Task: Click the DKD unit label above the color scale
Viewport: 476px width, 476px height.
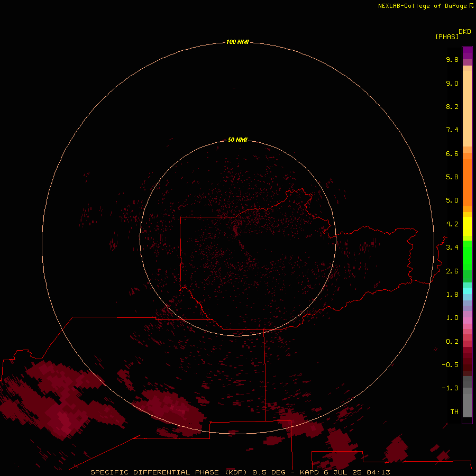Action: point(465,32)
